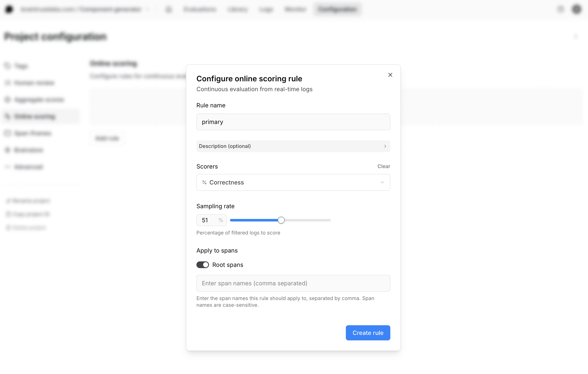Click the lock icon in the top navigation bar
Viewport: 588px width, 374px height.
(169, 9)
